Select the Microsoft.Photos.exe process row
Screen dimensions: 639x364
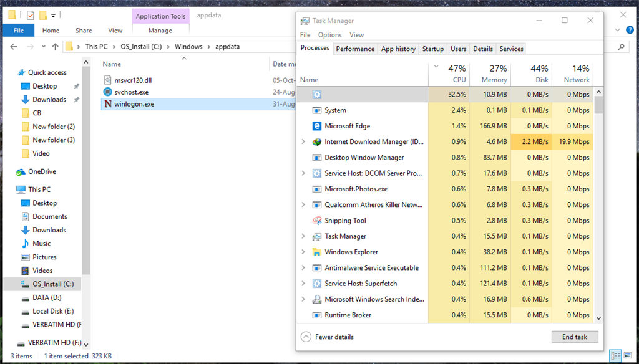(445, 189)
